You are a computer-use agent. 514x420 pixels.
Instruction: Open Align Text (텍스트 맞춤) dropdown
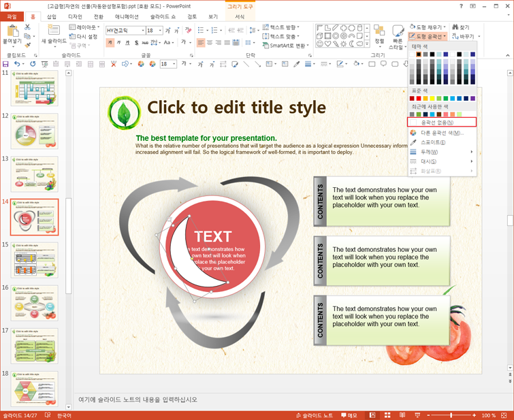coord(281,36)
